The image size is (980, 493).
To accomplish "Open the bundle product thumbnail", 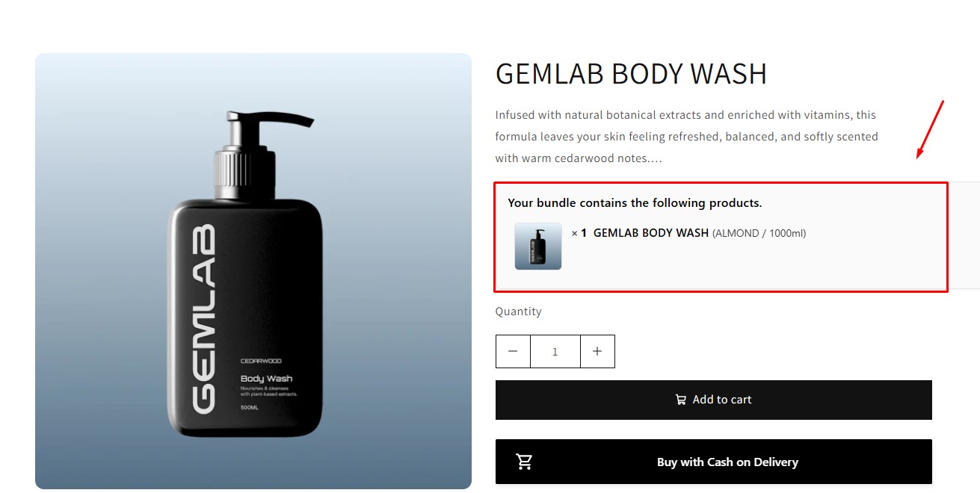I will (538, 246).
